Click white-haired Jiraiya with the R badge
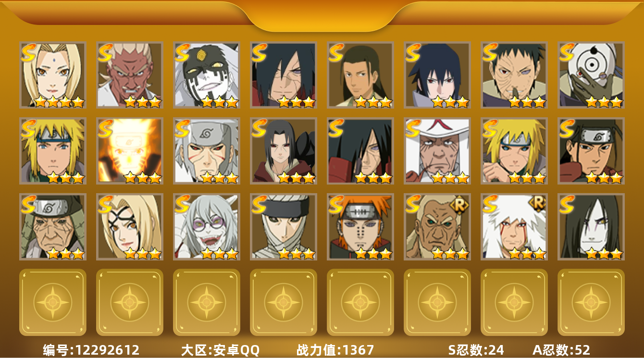 [514, 226]
